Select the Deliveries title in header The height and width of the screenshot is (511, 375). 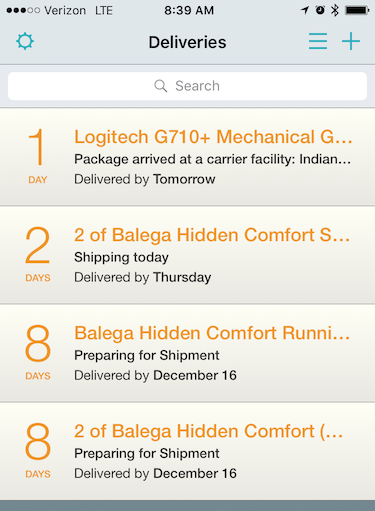click(x=187, y=42)
